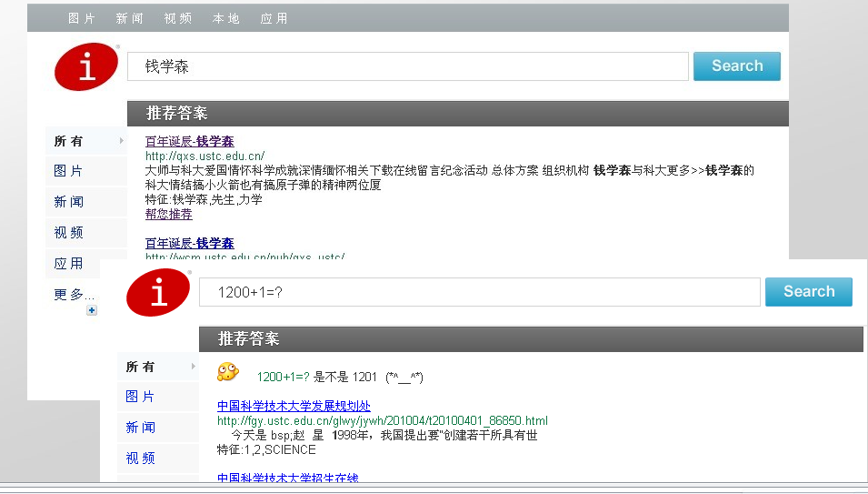Click 推荐答案 header in back window

coord(177,113)
